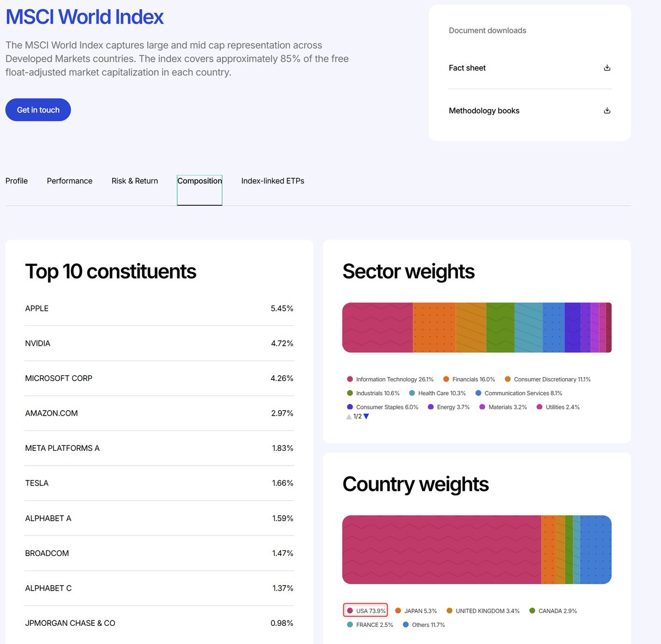The width and height of the screenshot is (661, 644).
Task: Click the Get in touch button
Action: click(x=38, y=110)
